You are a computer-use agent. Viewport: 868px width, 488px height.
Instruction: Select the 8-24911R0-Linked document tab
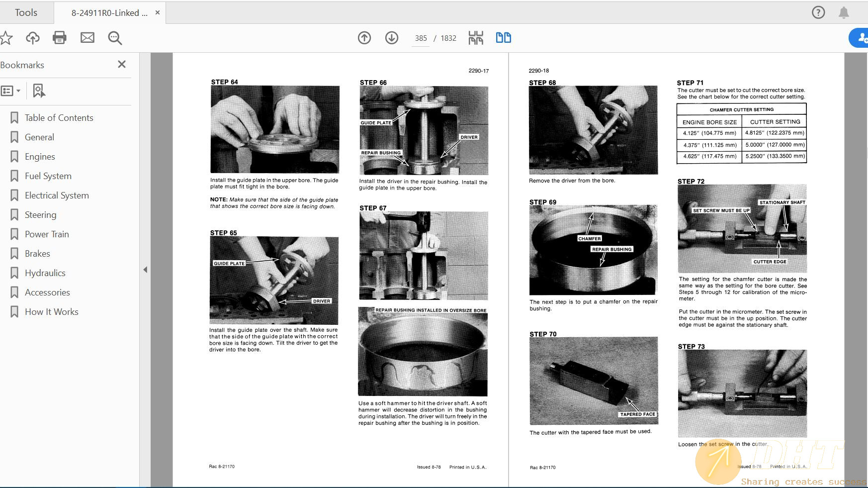[x=109, y=13]
